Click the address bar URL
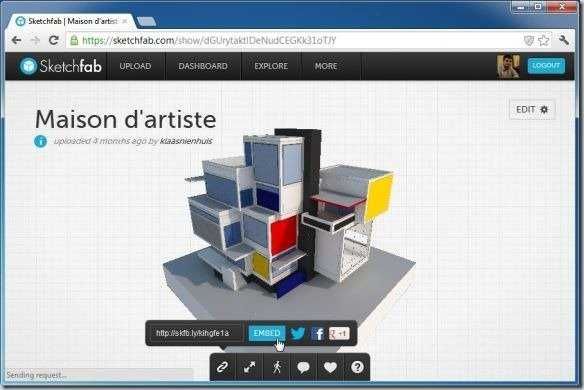The height and width of the screenshot is (390, 584). click(209, 40)
